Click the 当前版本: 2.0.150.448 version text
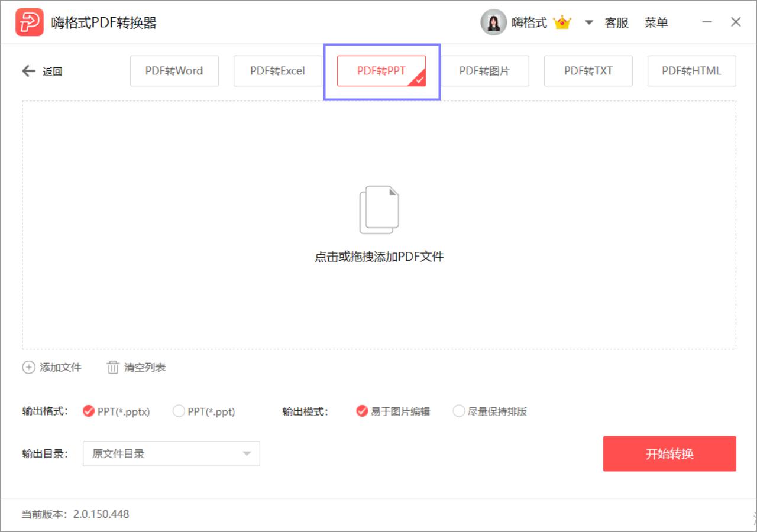Viewport: 757px width, 532px height. pyautogui.click(x=75, y=514)
